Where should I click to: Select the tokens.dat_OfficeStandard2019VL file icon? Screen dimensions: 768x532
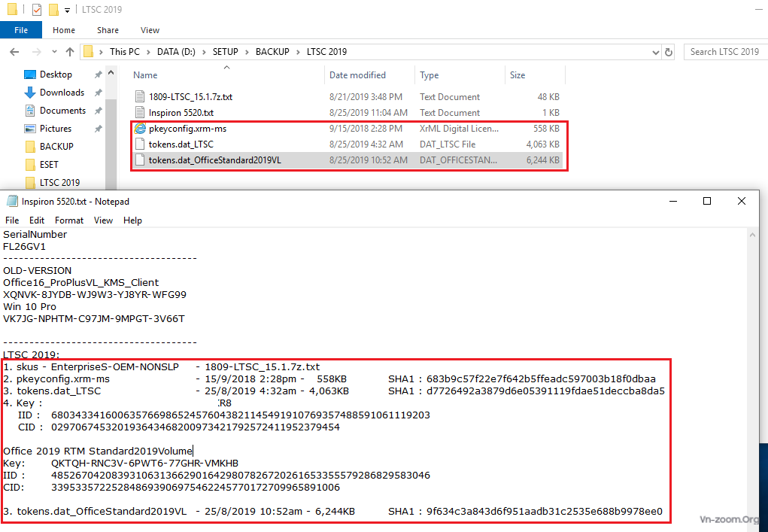pyautogui.click(x=140, y=160)
